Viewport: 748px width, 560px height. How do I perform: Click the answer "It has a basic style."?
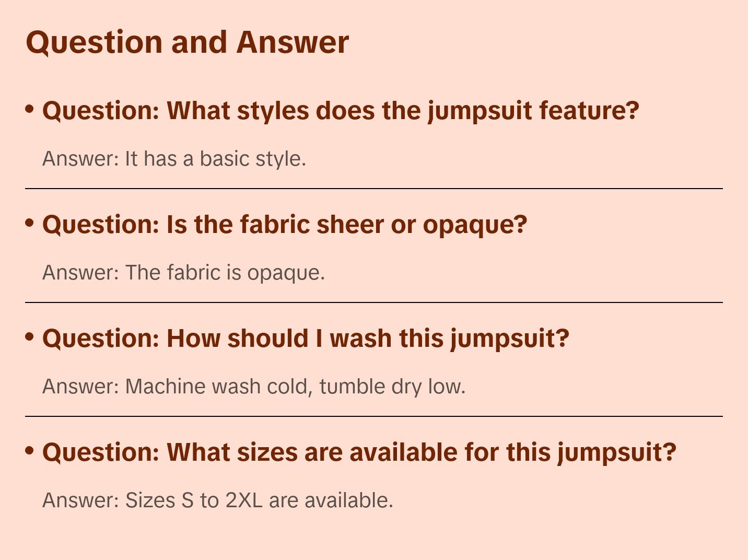click(174, 159)
